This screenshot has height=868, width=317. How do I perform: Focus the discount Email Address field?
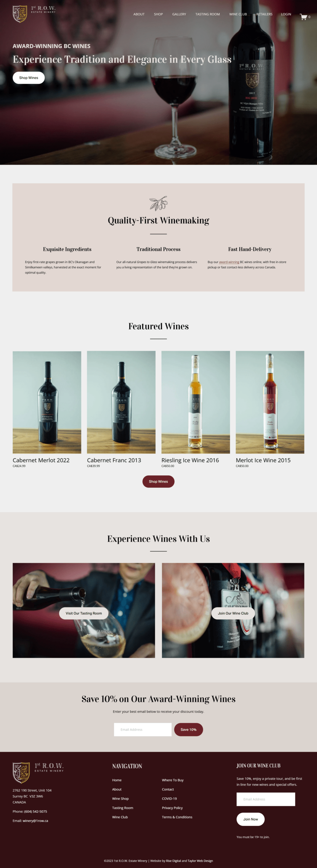(x=143, y=729)
